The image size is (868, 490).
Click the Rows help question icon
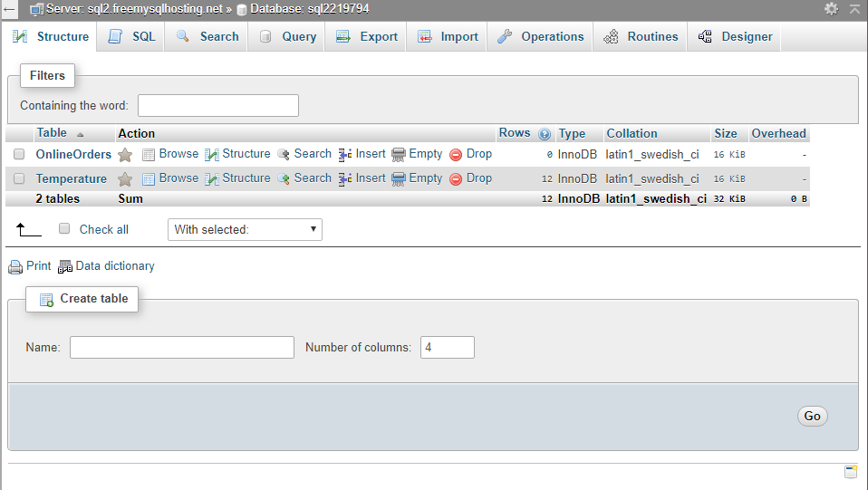click(545, 134)
